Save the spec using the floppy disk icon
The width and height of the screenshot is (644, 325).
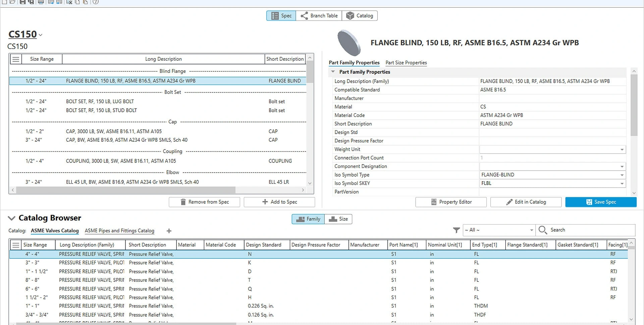(x=22, y=2)
